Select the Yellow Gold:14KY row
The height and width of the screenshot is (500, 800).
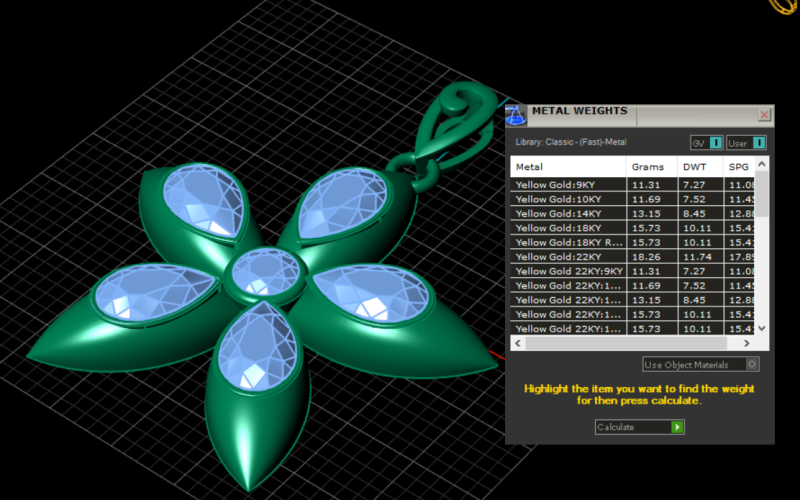[632, 213]
